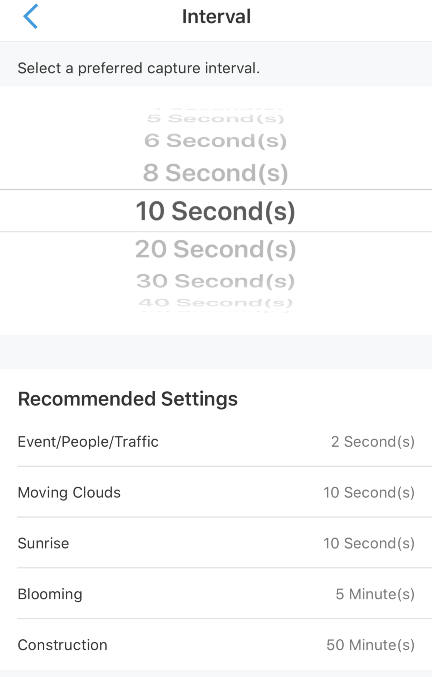Tap the 10 Second(s) value beside Moving Clouds
Viewport: 432px width, 677px height.
369,492
